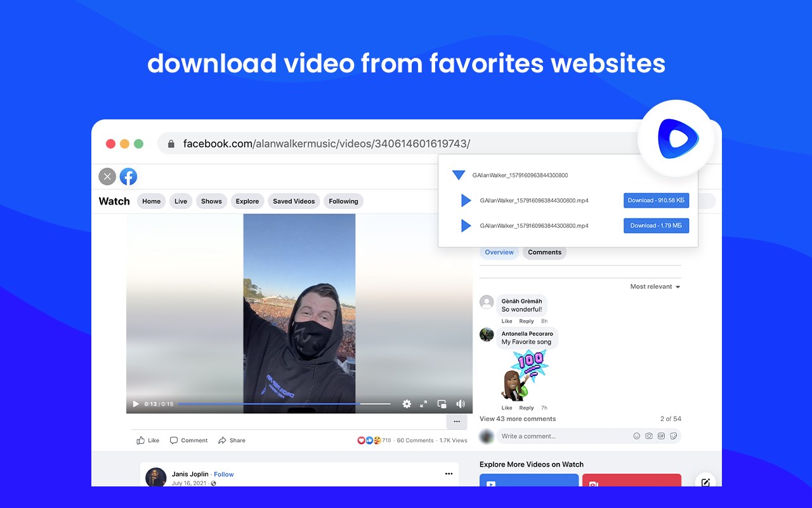Open video more options button

click(x=457, y=422)
